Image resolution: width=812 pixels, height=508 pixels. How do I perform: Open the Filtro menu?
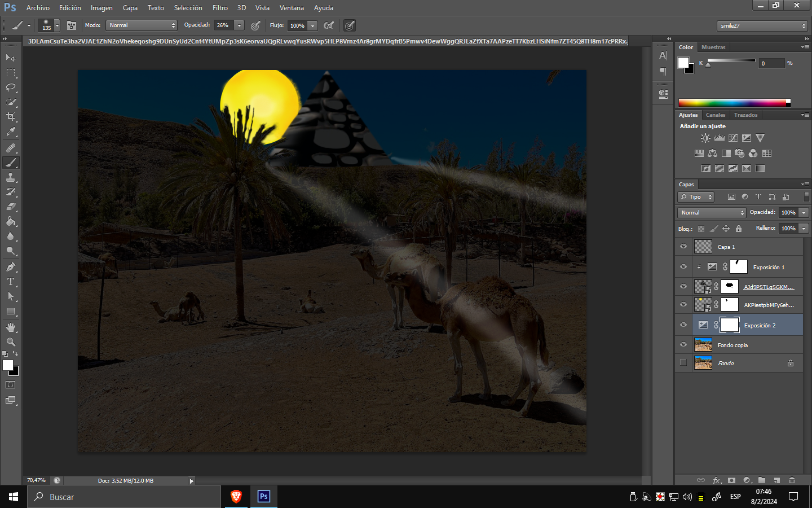coord(220,8)
